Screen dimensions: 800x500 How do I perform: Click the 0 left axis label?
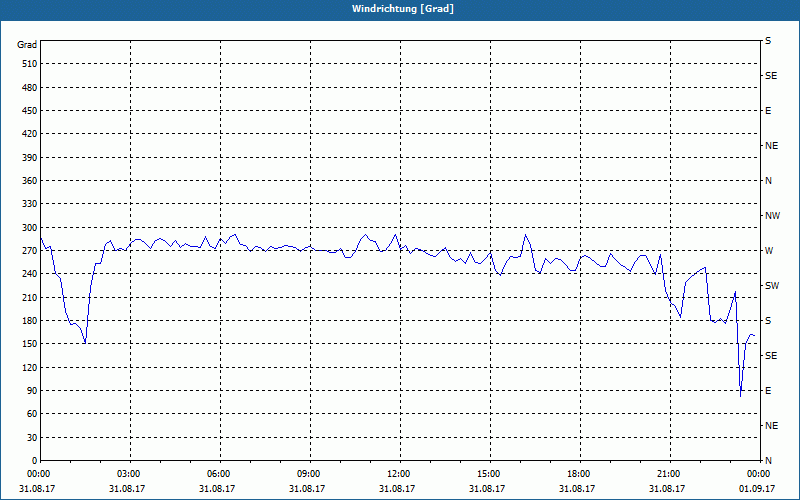click(x=35, y=461)
